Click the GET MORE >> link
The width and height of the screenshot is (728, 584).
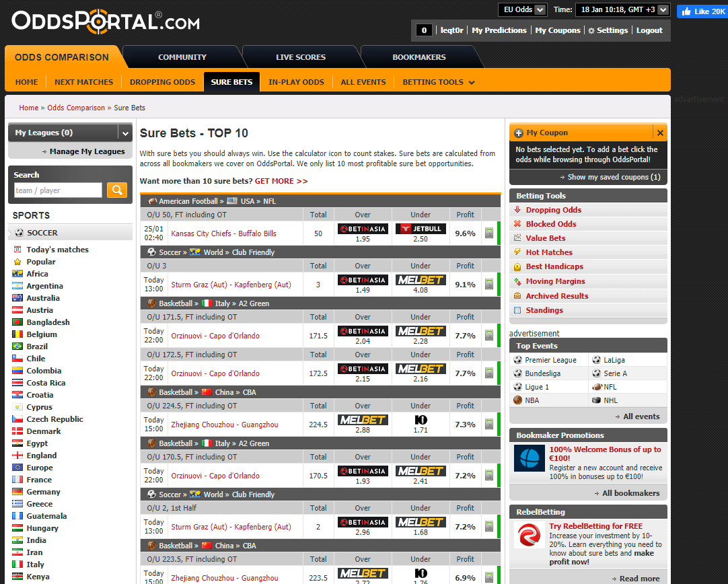[x=281, y=181]
